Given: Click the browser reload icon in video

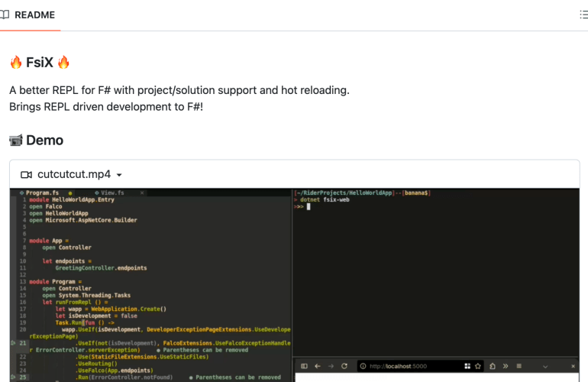Looking at the screenshot, I should coord(344,367).
